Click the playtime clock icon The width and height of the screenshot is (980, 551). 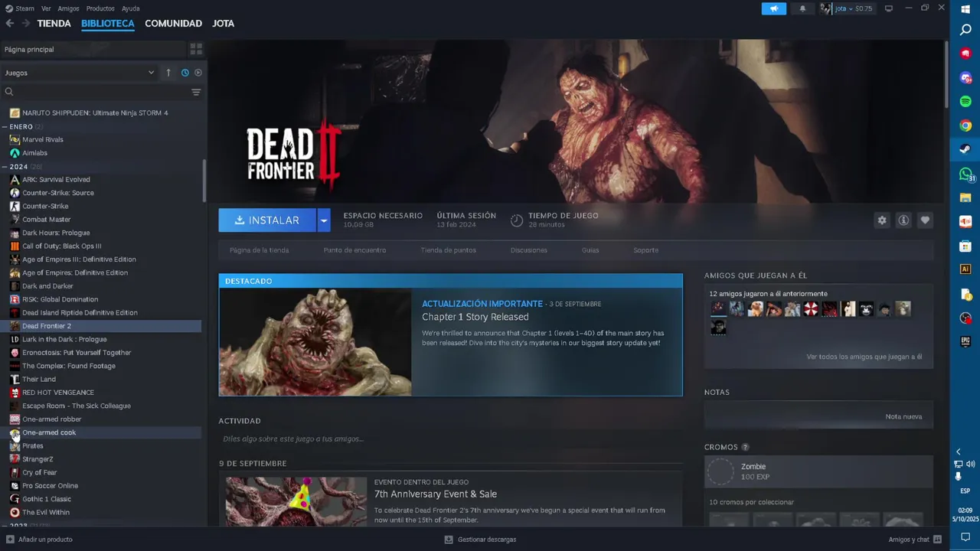click(x=517, y=220)
